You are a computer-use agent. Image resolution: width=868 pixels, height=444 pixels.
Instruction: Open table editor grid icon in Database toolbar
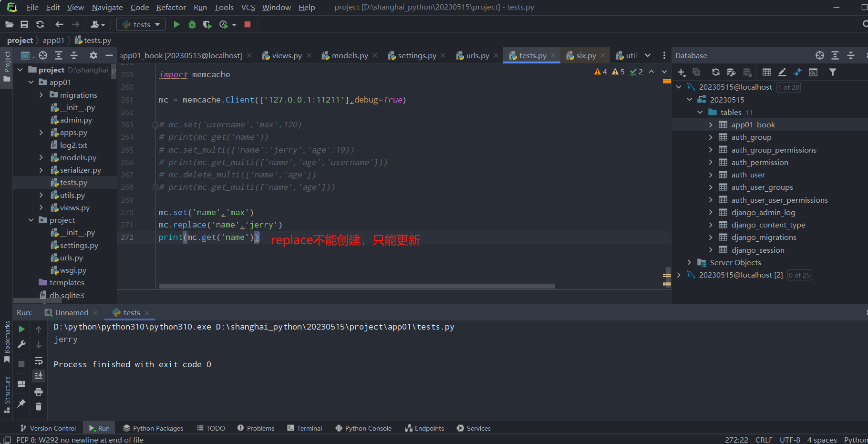pos(766,72)
